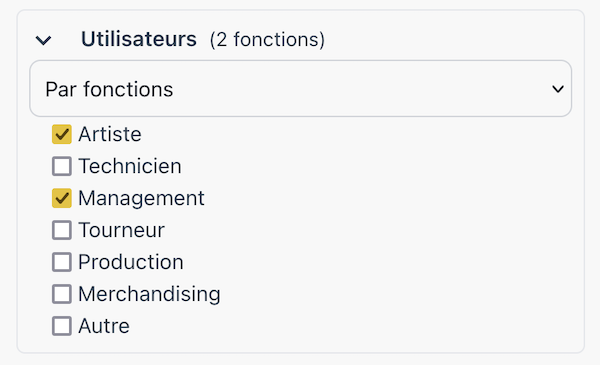Click the Artiste label
The image size is (600, 365).
110,134
